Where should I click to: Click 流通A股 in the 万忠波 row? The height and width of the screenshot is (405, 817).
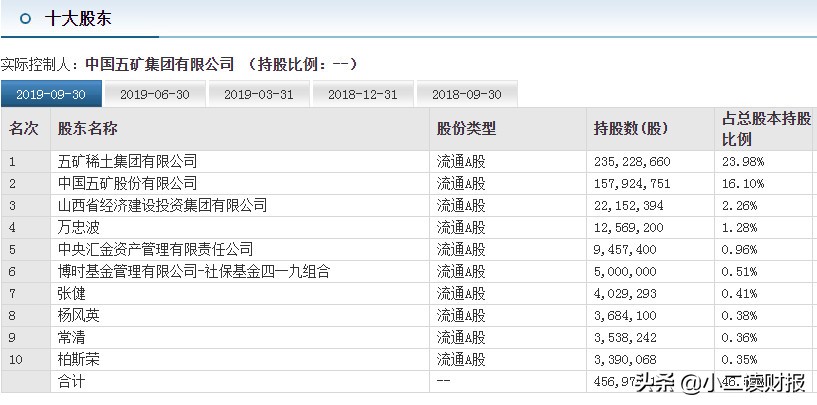coord(461,228)
